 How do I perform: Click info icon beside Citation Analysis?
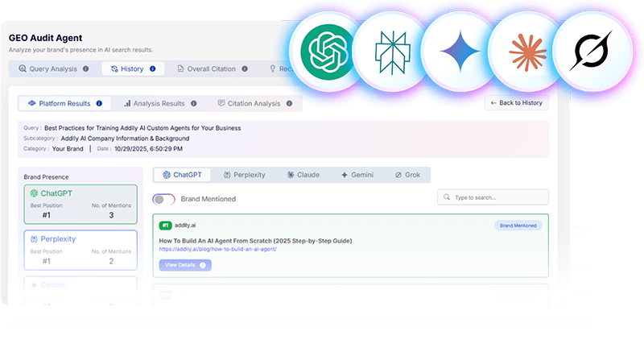click(x=290, y=104)
